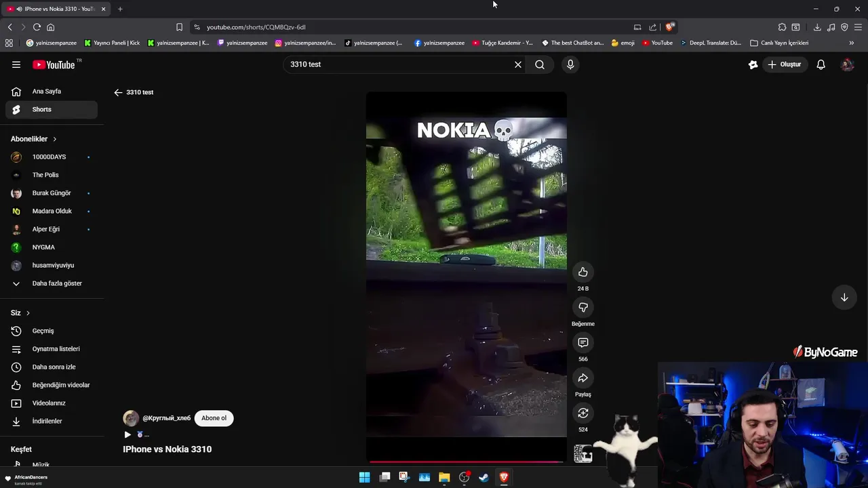Expand subscriptions with Daha fazla göster
Viewport: 868px width, 488px height.
(x=51, y=283)
